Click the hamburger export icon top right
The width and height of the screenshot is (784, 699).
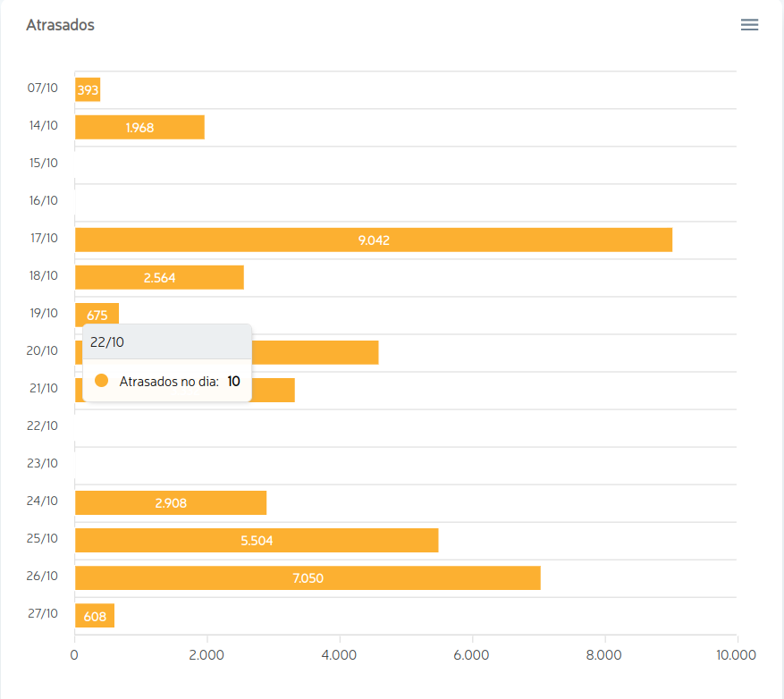pyautogui.click(x=749, y=24)
